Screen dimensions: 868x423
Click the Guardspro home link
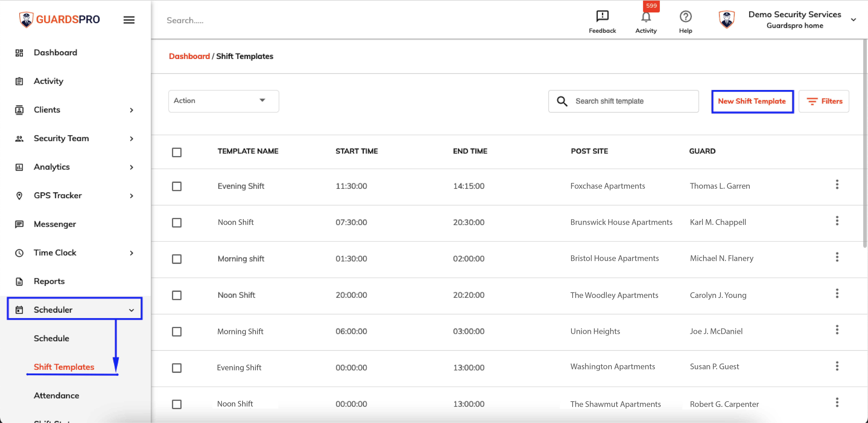pyautogui.click(x=795, y=26)
